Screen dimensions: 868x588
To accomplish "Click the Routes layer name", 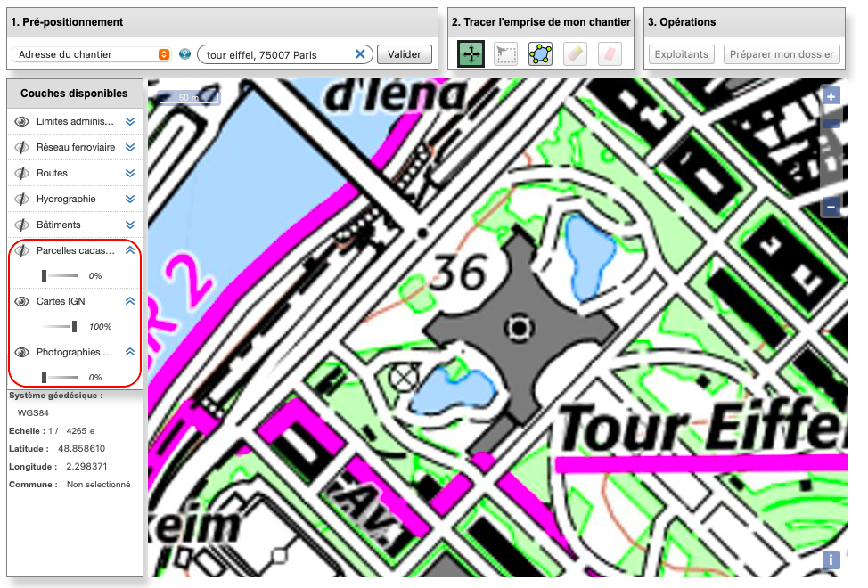I will (52, 173).
